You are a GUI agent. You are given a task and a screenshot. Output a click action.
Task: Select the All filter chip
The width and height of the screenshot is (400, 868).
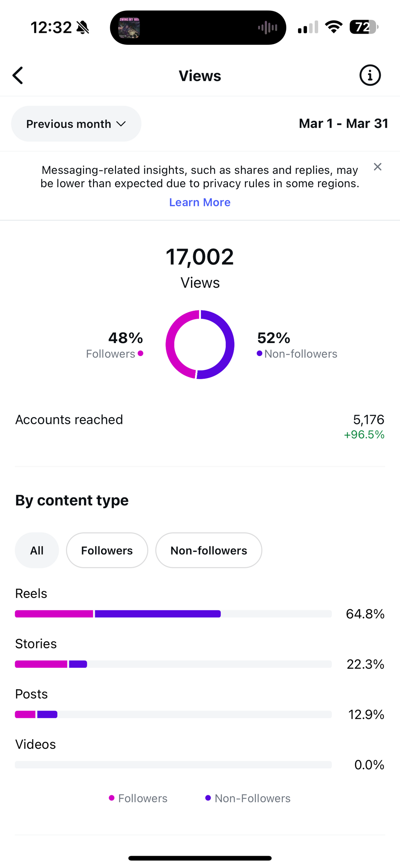click(37, 550)
